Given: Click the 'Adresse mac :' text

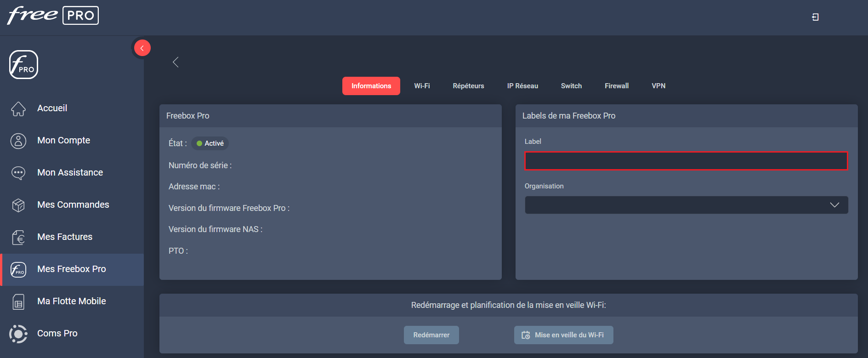Looking at the screenshot, I should point(194,187).
